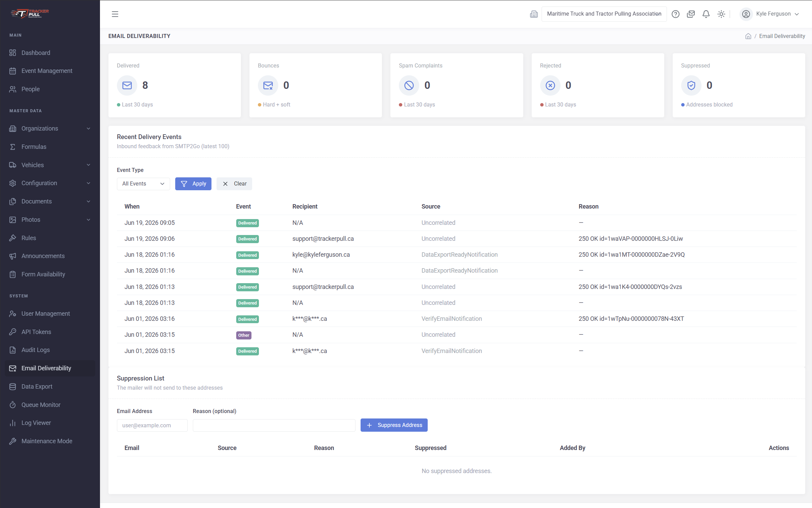Click the Suppressed shield icon
This screenshot has height=508, width=812.
[x=691, y=85]
